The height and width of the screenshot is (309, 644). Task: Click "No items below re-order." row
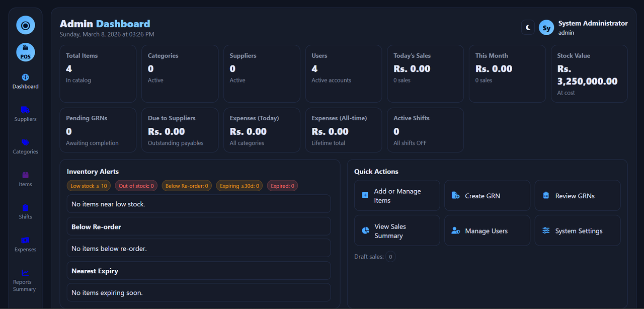[x=199, y=248]
